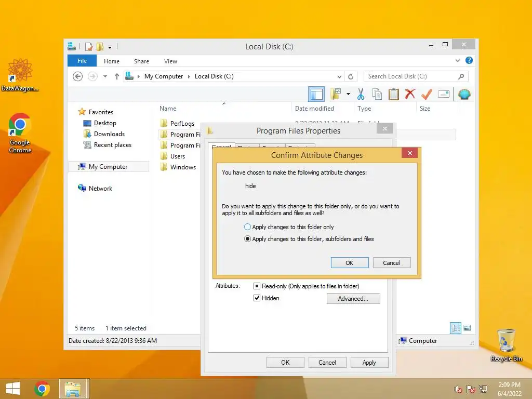Select Downloads in navigation pane
Image resolution: width=532 pixels, height=399 pixels.
[x=109, y=134]
